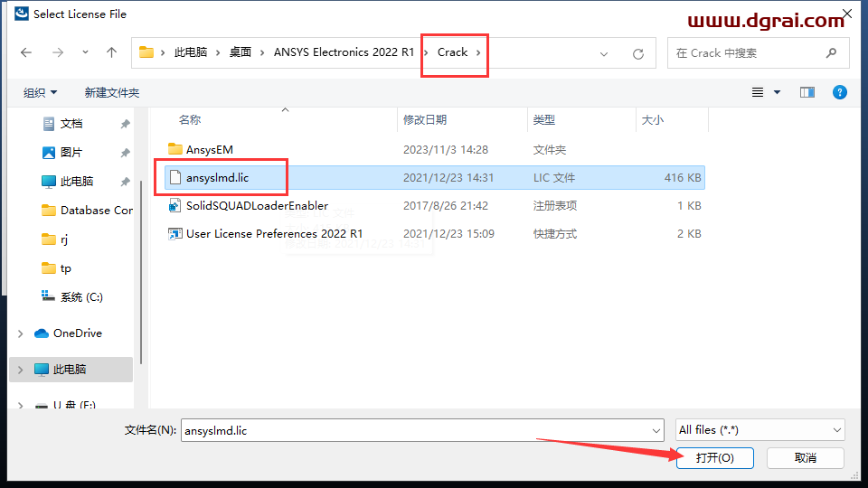Open the address bar history dropdown
Viewport: 868px width, 488px height.
click(604, 53)
